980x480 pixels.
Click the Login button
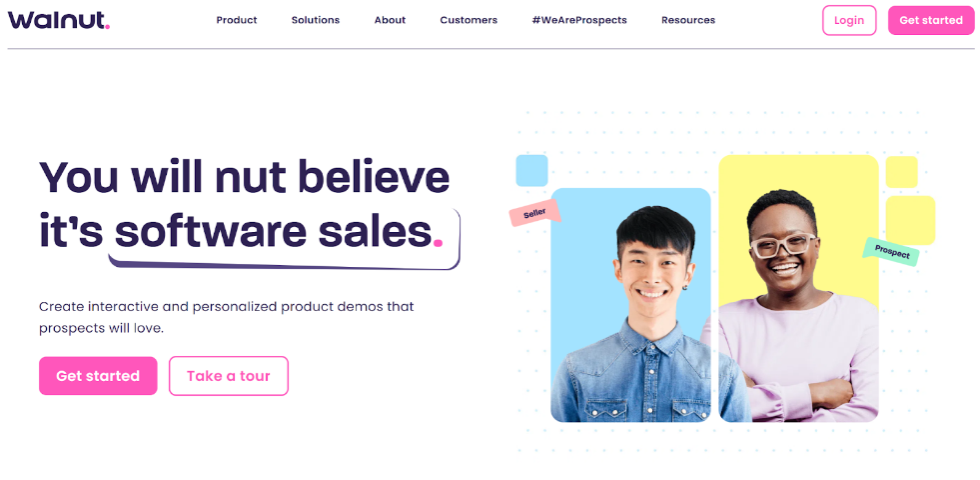coord(849,20)
